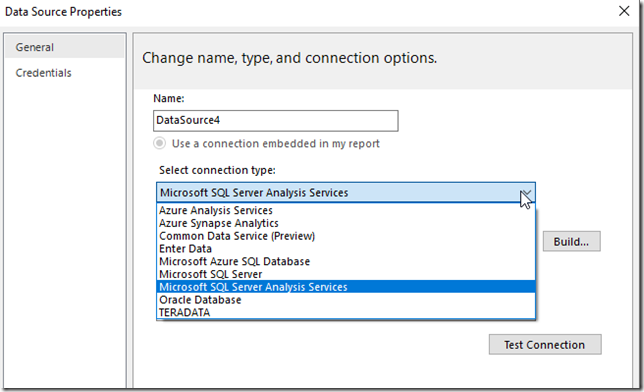Pick Microsoft Azure SQL Database
The width and height of the screenshot is (644, 392).
(346, 261)
